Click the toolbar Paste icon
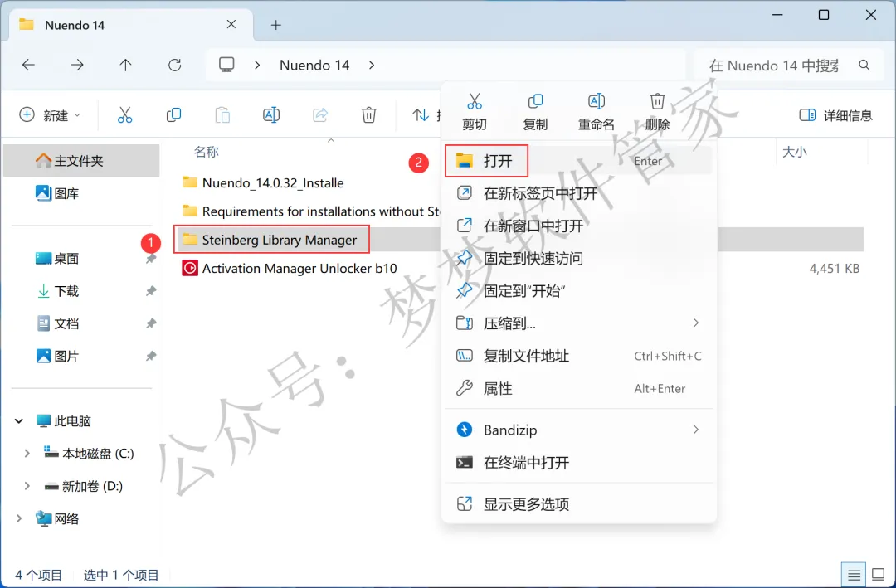Image resolution: width=896 pixels, height=588 pixels. point(222,114)
